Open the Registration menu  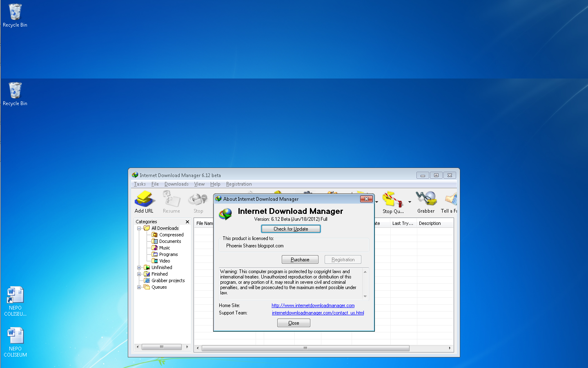[239, 184]
